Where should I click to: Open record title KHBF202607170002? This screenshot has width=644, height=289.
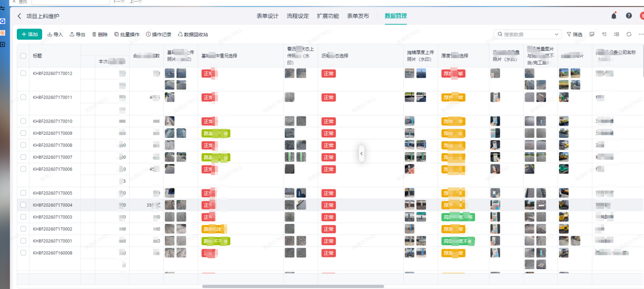click(x=52, y=229)
